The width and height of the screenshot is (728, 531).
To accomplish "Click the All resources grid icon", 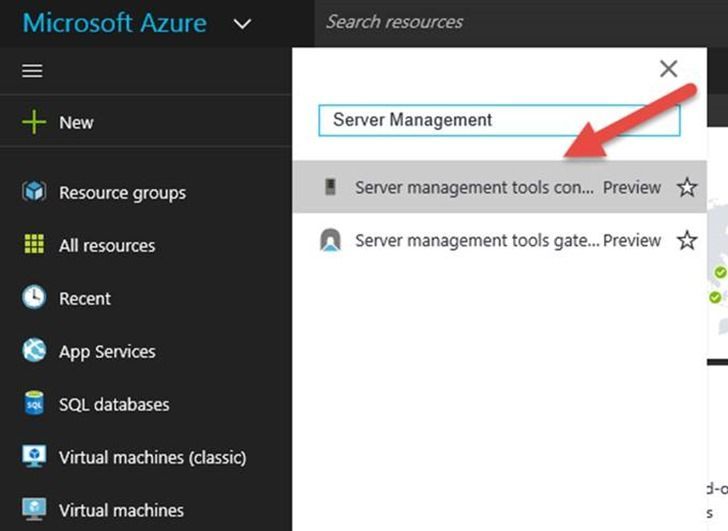I will (x=34, y=245).
